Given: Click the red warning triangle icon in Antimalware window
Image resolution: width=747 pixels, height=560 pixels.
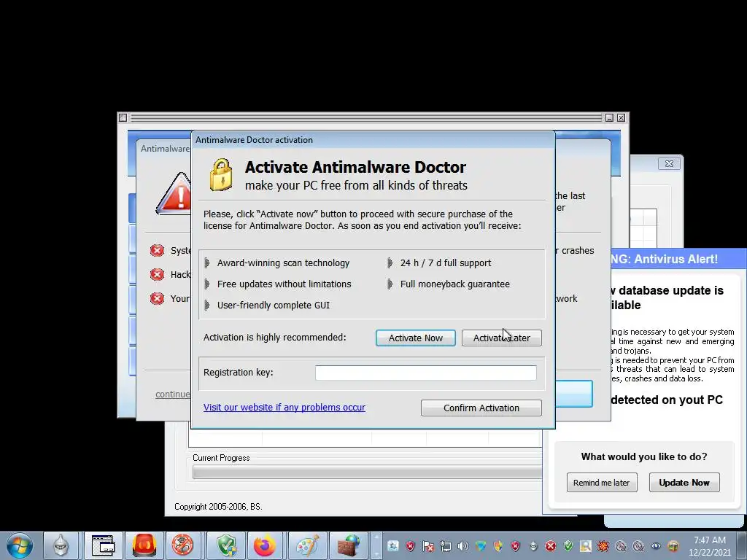Looking at the screenshot, I should coord(174,194).
